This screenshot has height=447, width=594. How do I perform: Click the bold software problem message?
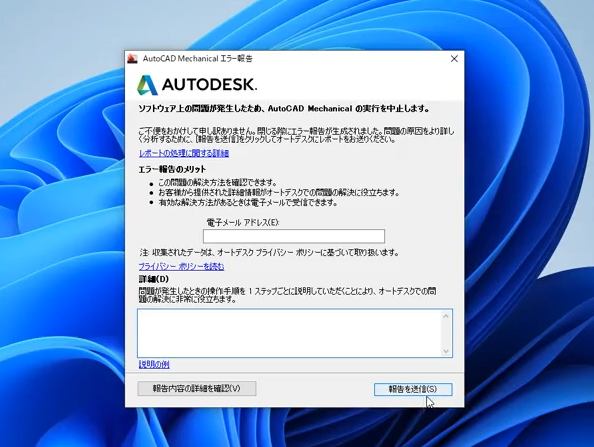[284, 109]
